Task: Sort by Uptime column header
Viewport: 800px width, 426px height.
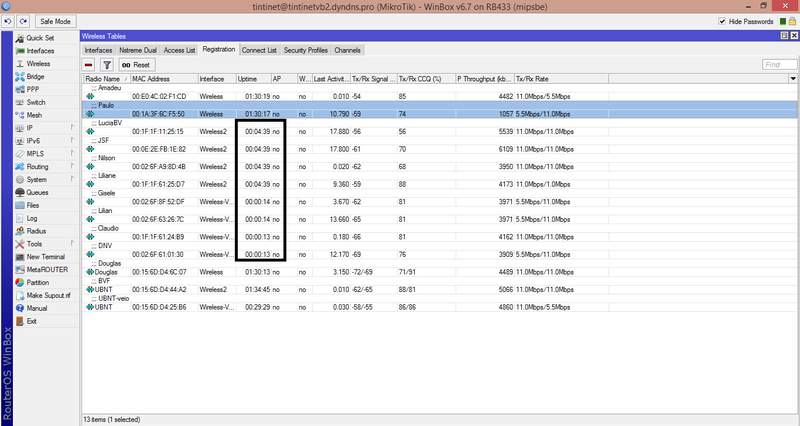Action: pos(253,79)
